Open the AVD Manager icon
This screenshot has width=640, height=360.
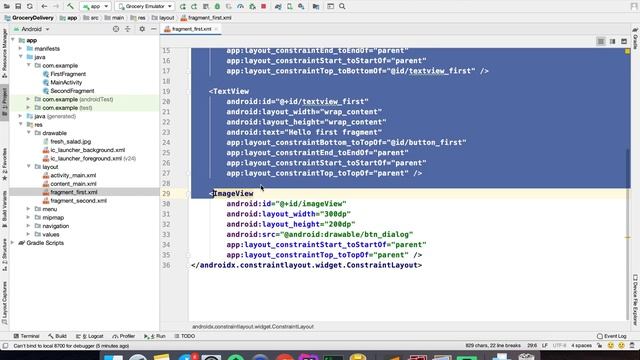290,7
